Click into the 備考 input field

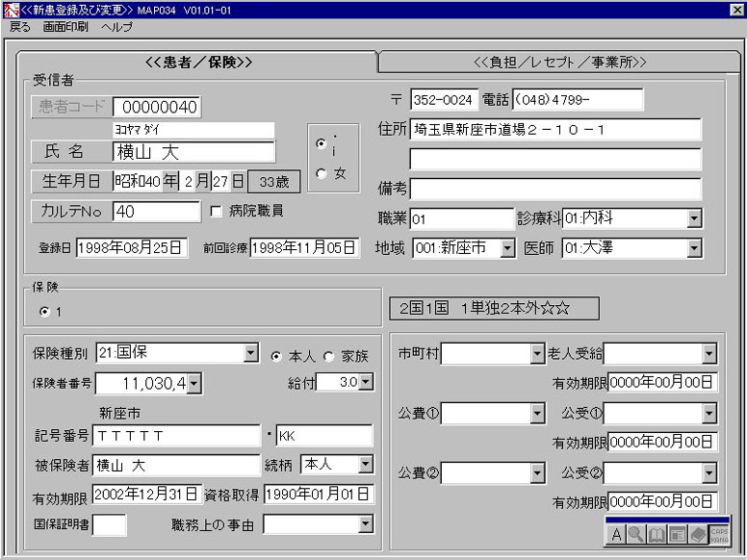click(x=555, y=189)
